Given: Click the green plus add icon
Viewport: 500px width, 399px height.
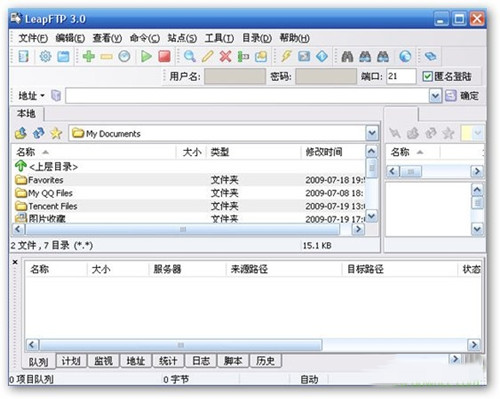Looking at the screenshot, I should coord(89,56).
